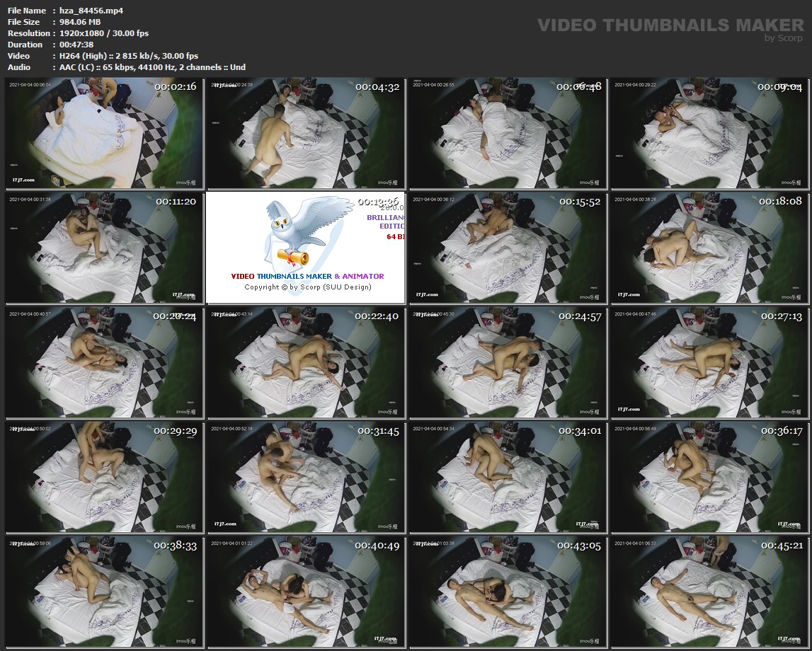Click the 'File Name' label
Viewport: 812px width, 651px height.
[27, 11]
